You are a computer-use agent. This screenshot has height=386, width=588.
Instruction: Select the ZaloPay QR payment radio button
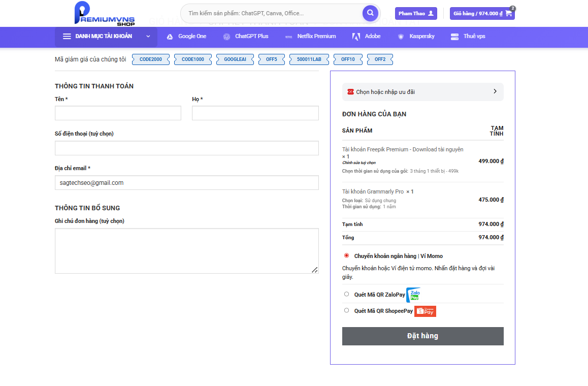[x=346, y=294]
